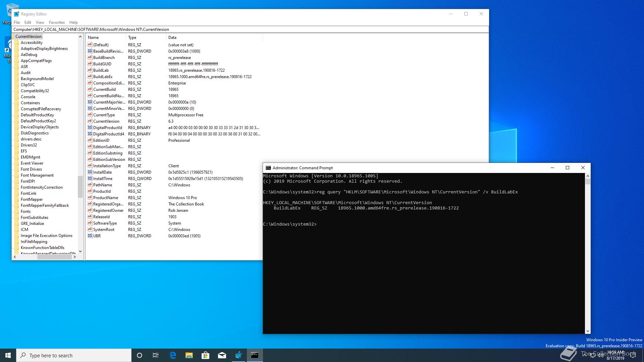Viewport: 644px width, 362px height.
Task: Click the DWORD icon beside the UBR value
Action: pos(90,236)
